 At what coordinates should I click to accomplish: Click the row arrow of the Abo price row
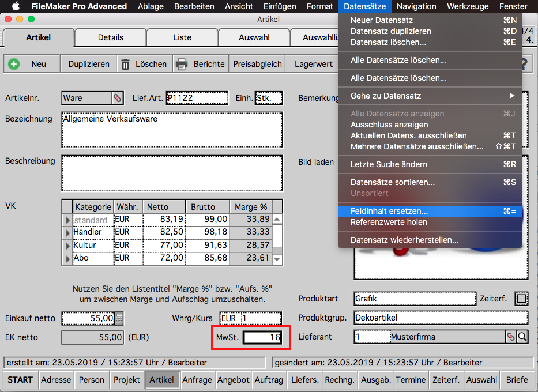pyautogui.click(x=67, y=258)
